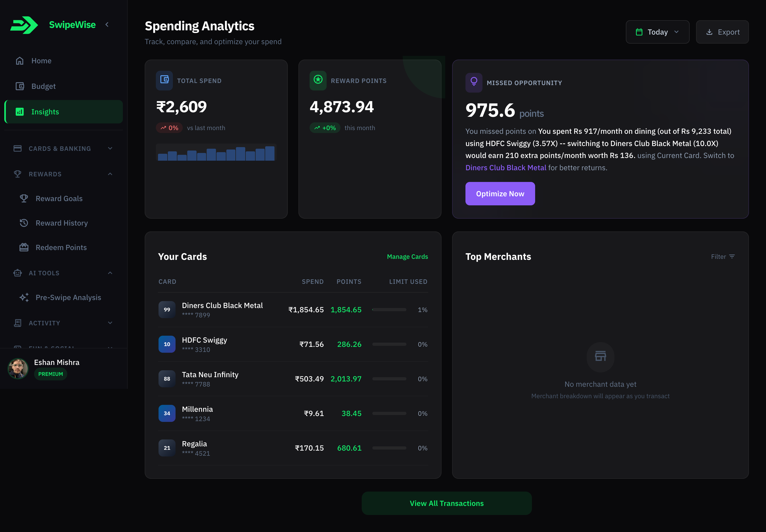Click the Home house icon

click(20, 61)
